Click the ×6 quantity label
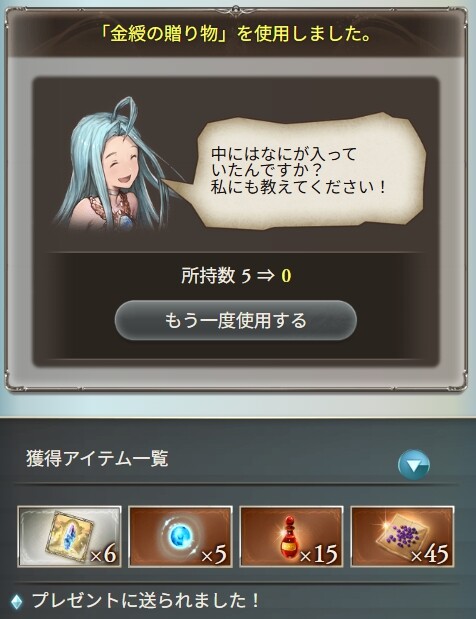Image resolution: width=476 pixels, height=619 pixels. (x=103, y=554)
